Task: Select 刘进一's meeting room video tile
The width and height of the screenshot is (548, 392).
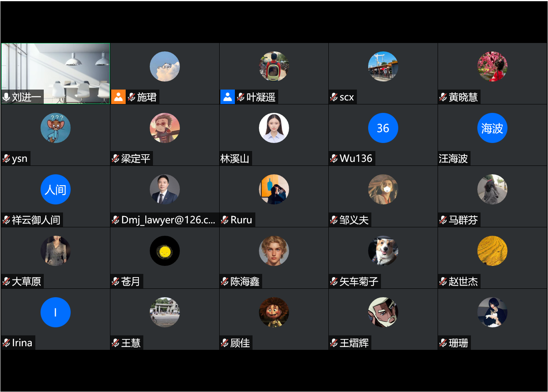Action: [55, 73]
